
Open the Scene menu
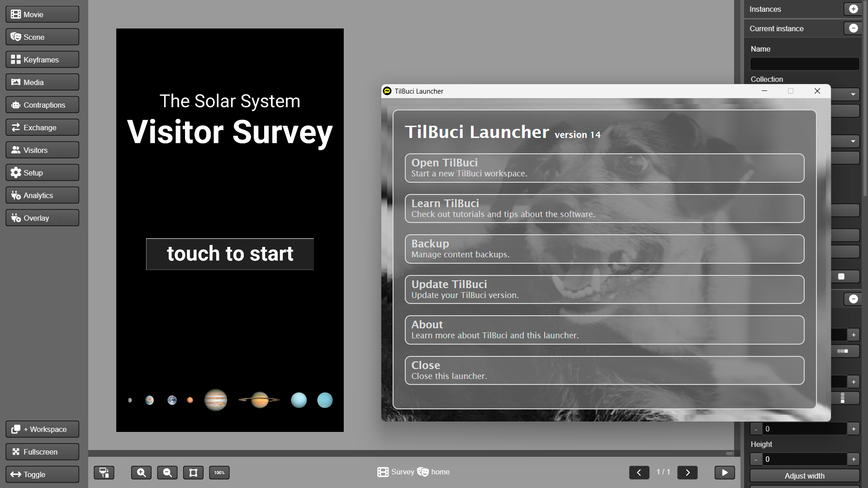[x=43, y=37]
